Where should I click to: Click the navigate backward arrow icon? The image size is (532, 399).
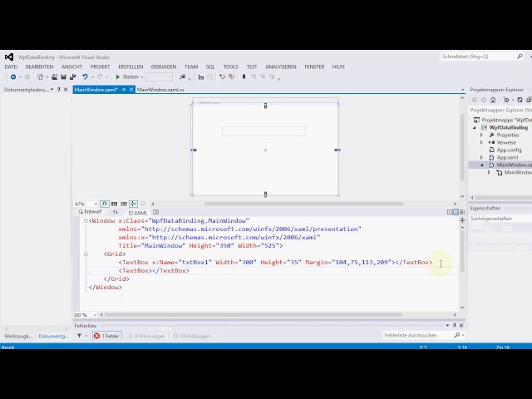point(13,77)
